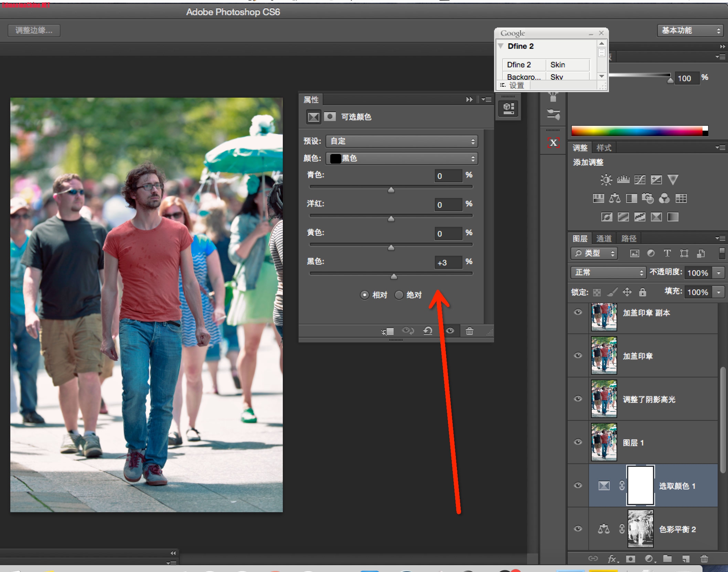The width and height of the screenshot is (728, 572).
Task: Add a Channel Mixer adjustment (three circles)
Action: [x=664, y=198]
